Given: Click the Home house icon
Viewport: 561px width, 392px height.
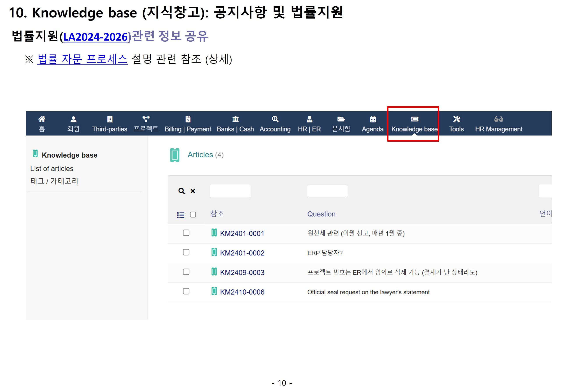Looking at the screenshot, I should 42,119.
